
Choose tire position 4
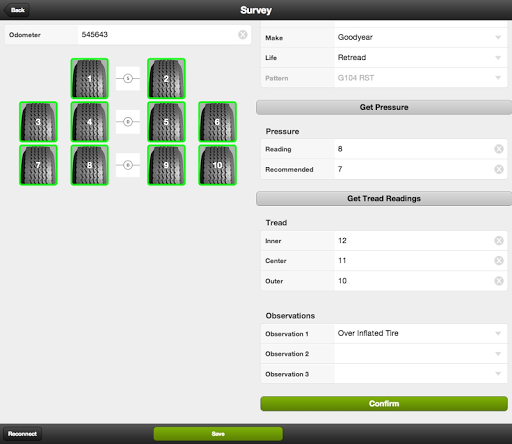click(x=89, y=122)
